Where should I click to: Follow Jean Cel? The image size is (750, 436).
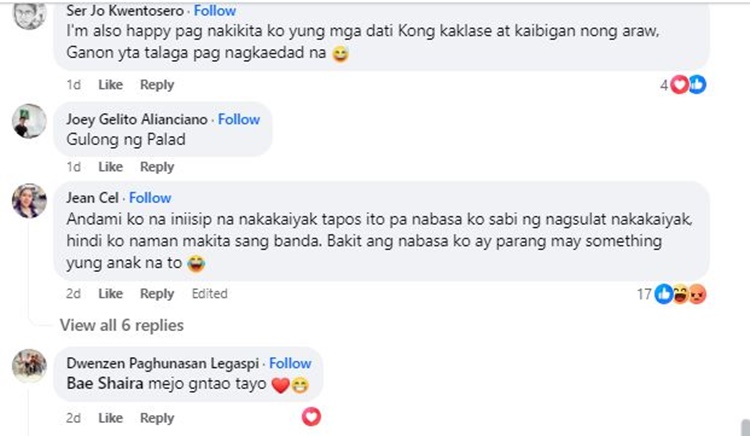point(150,197)
